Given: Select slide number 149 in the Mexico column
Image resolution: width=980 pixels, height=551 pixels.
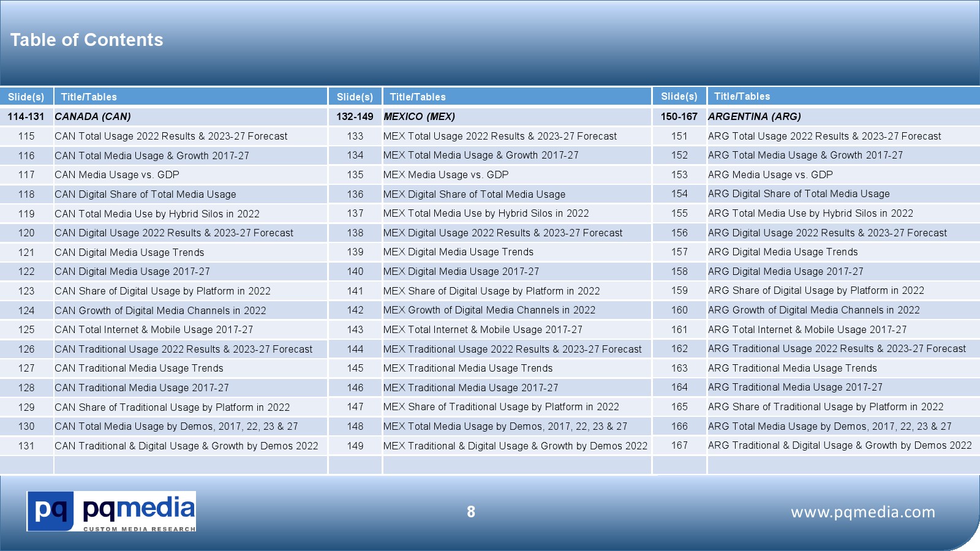Looking at the screenshot, I should [x=355, y=446].
